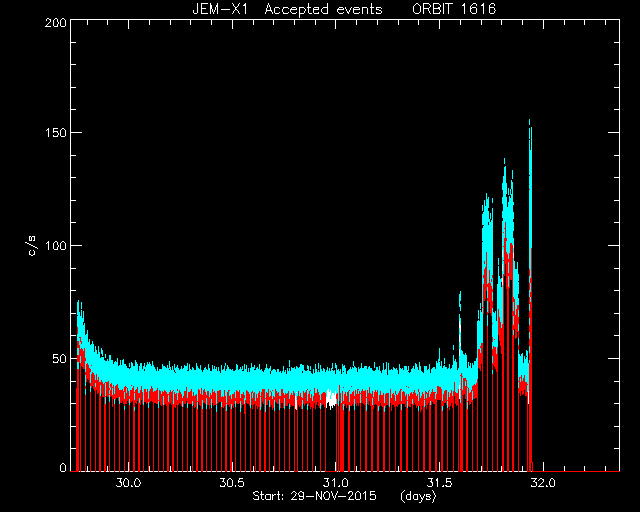Click the 50 y-axis tick label

59,359
